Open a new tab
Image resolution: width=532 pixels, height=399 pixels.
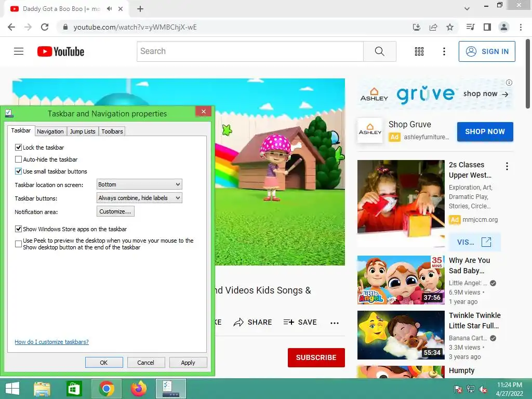coord(140,9)
